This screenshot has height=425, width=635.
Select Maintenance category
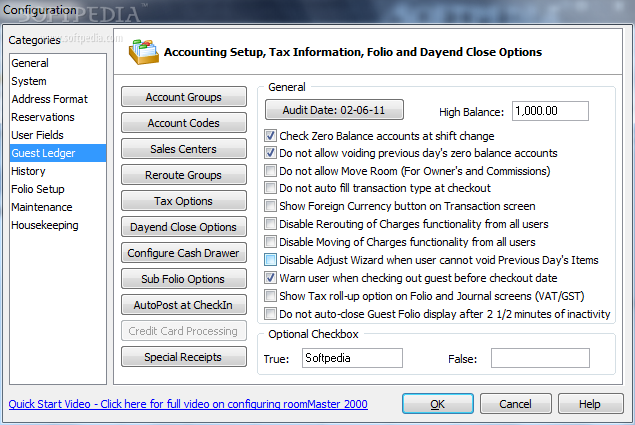(x=42, y=207)
